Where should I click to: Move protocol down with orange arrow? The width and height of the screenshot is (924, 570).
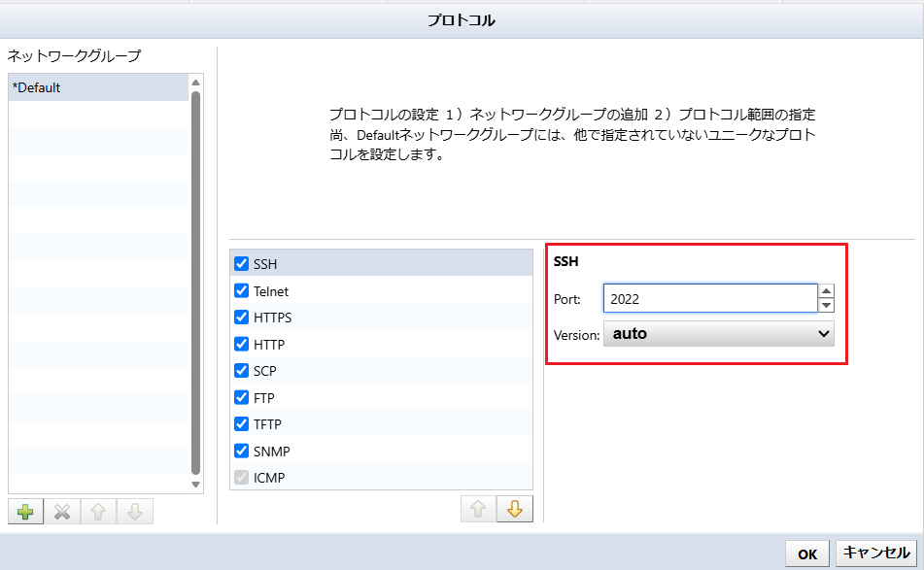[514, 509]
